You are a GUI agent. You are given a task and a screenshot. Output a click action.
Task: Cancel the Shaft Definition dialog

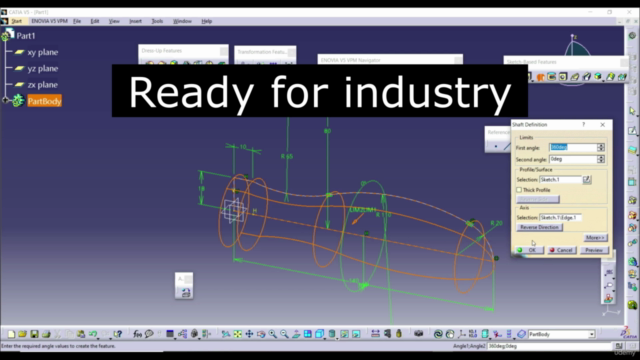(x=561, y=250)
